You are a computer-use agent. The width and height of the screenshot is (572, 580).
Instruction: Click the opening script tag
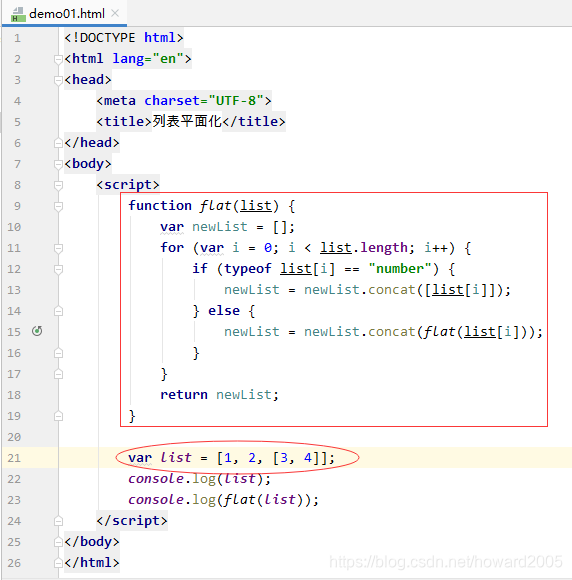point(128,185)
